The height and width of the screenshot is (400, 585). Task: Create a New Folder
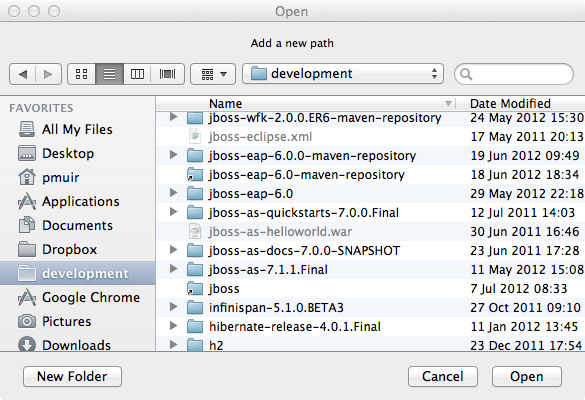[72, 376]
